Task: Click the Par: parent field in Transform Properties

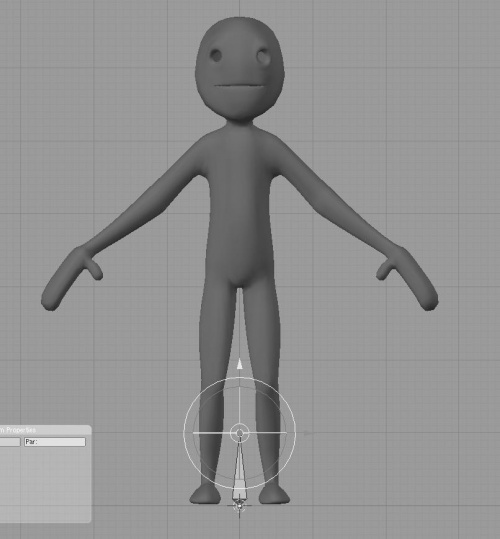Action: pyautogui.click(x=55, y=442)
